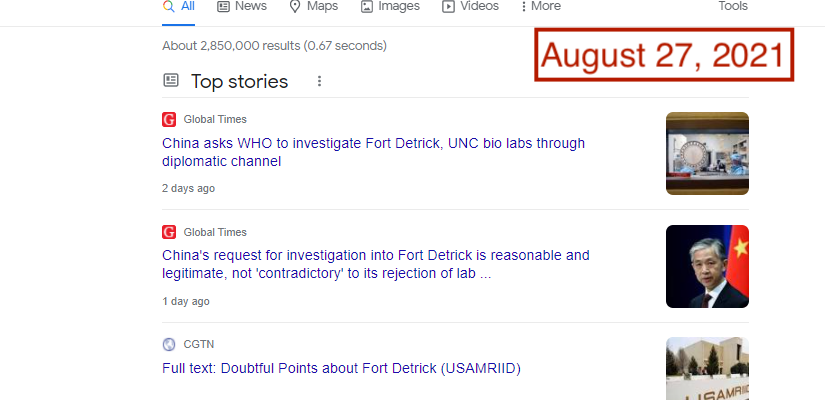The height and width of the screenshot is (400, 825).
Task: Click first Global Times logo icon
Action: (169, 119)
